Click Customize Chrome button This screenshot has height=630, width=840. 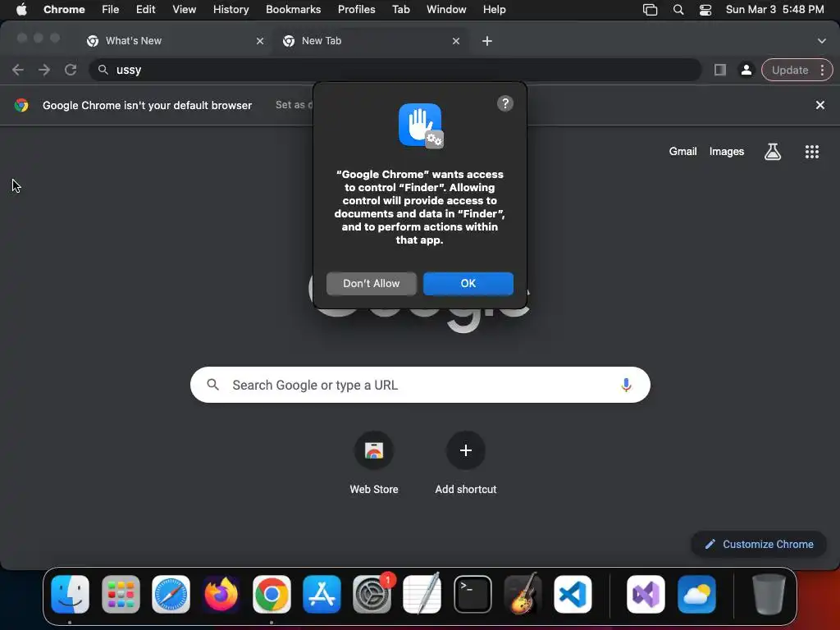coord(759,545)
